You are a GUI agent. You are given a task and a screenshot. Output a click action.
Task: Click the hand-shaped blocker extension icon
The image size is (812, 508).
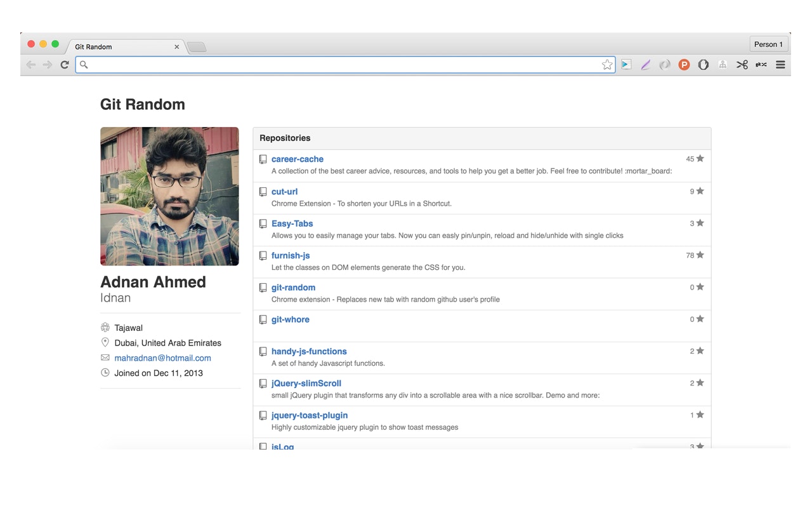(703, 64)
